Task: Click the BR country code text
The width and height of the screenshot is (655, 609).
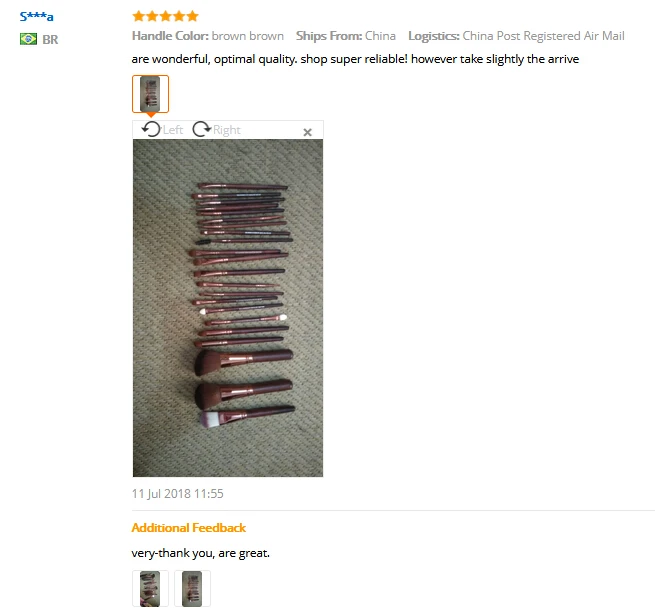Action: click(50, 40)
